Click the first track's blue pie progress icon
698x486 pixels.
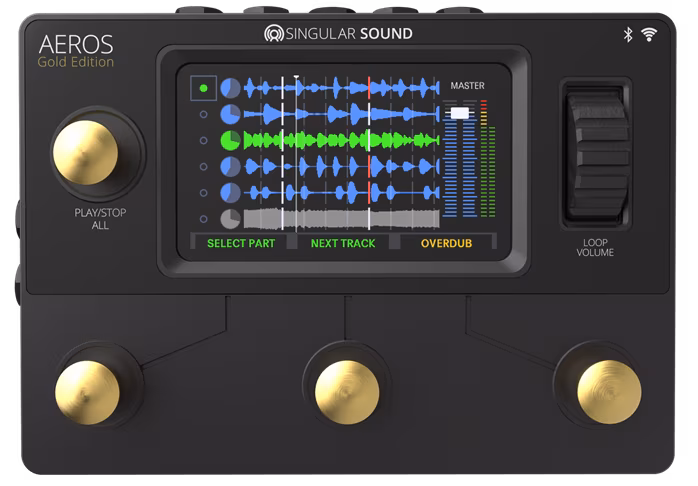click(231, 88)
